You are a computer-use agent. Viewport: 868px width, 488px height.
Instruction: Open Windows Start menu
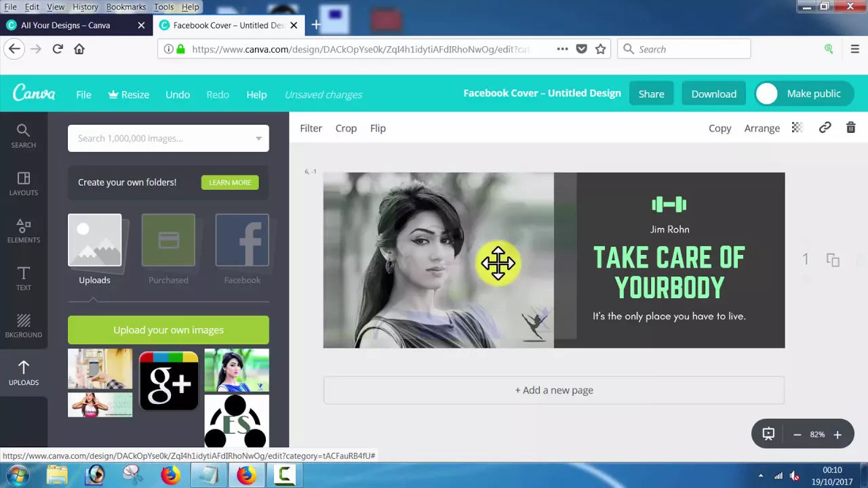click(16, 475)
